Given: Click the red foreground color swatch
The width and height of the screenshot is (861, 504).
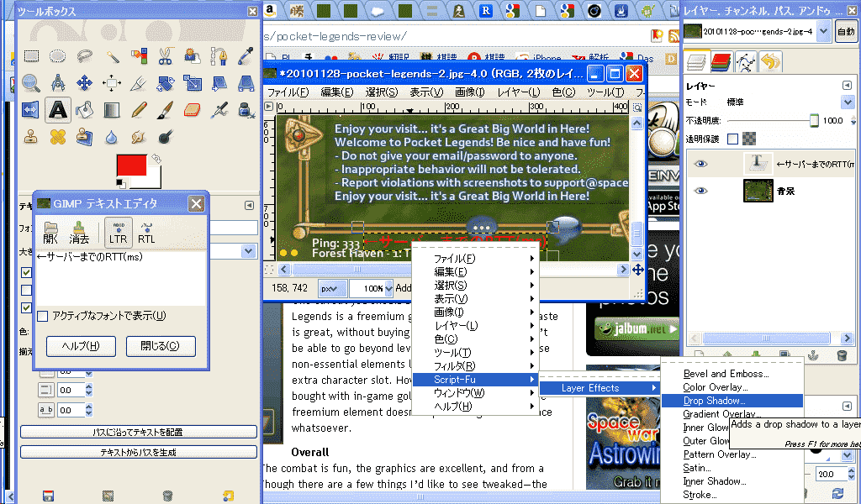Looking at the screenshot, I should pos(131,165).
